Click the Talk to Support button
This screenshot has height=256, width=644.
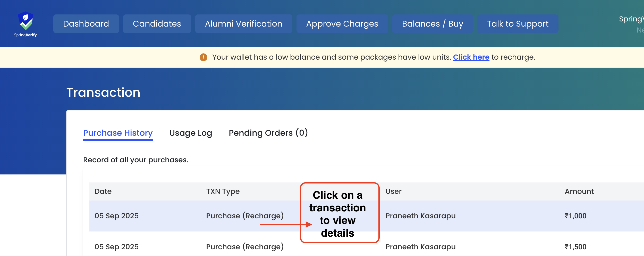point(518,24)
